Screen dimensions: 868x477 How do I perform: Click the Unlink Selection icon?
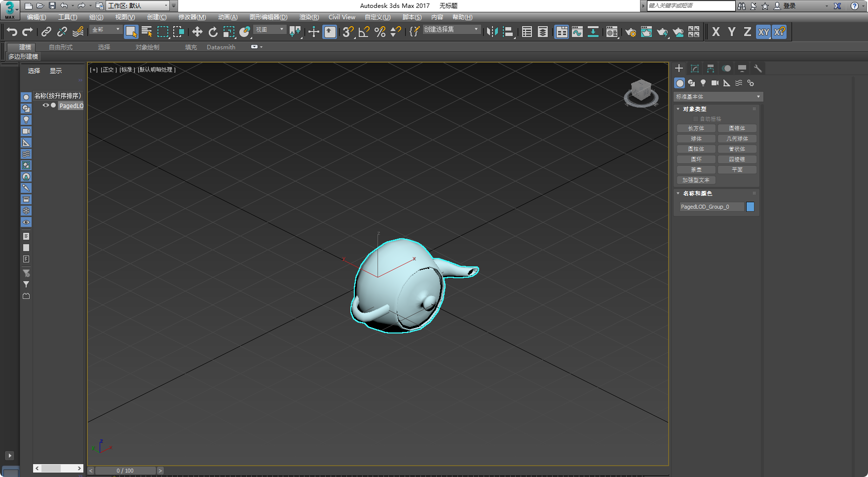click(62, 32)
